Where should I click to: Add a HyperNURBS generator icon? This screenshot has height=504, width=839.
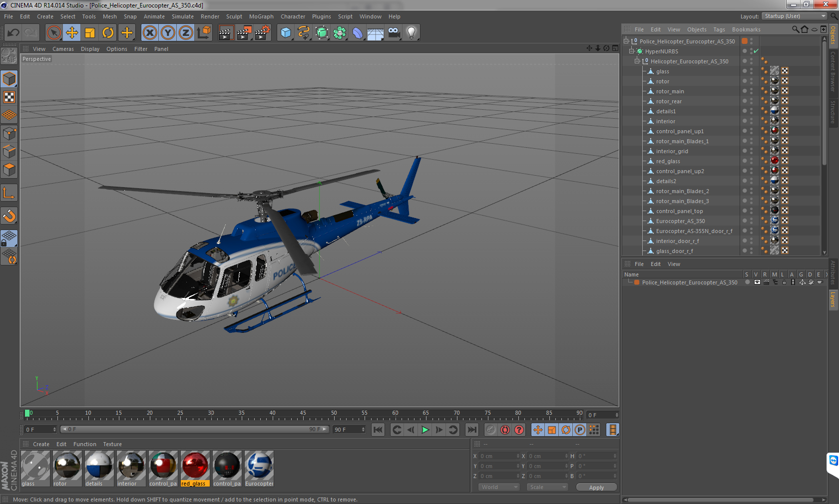pyautogui.click(x=322, y=33)
